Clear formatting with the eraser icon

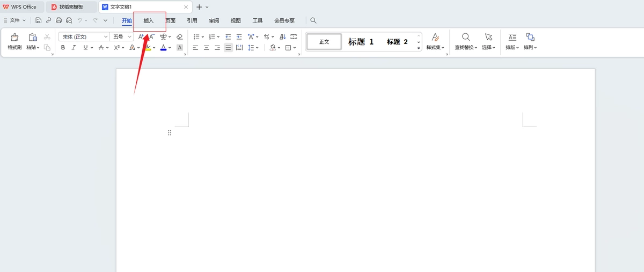pos(180,37)
